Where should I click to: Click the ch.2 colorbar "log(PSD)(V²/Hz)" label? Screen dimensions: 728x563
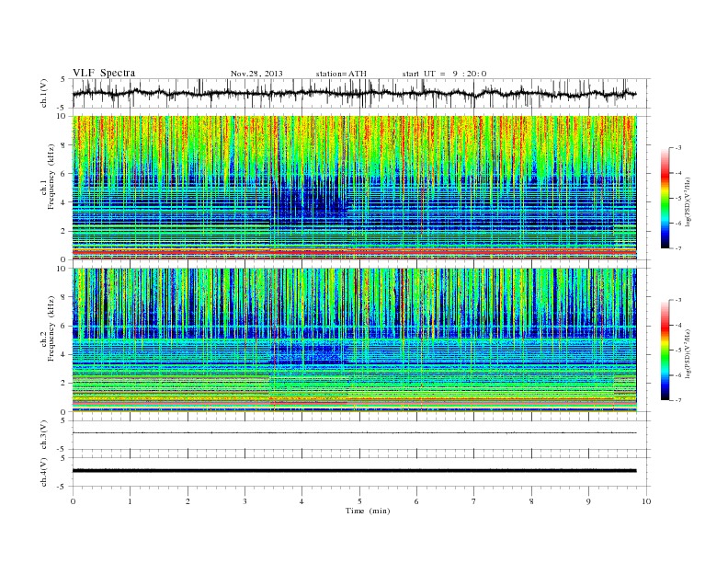pos(688,352)
